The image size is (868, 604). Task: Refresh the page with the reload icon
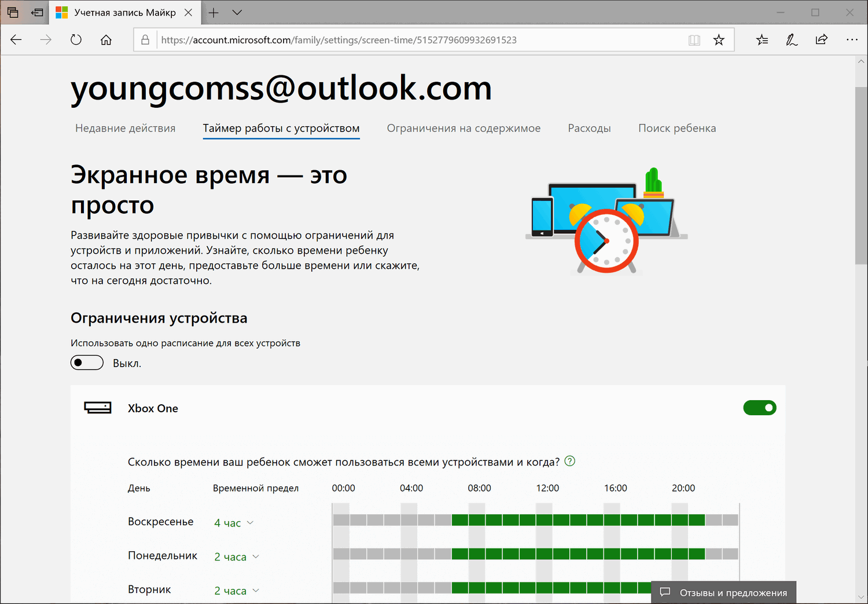[76, 40]
